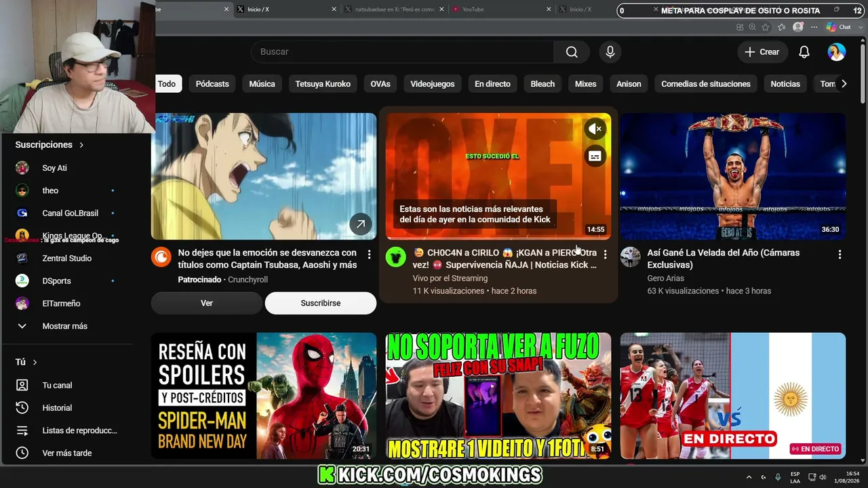Open the Crunchyroll ad external link arrow
The width and height of the screenshot is (868, 488).
(361, 224)
